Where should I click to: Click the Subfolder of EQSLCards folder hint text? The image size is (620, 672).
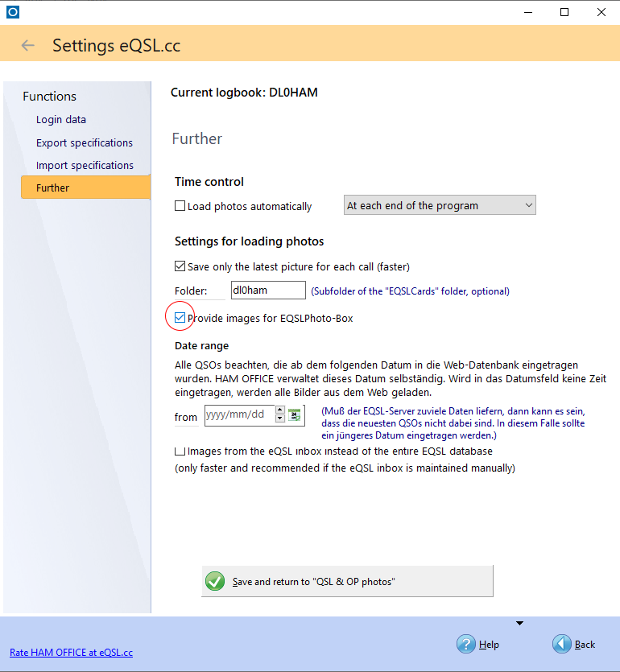pyautogui.click(x=410, y=291)
